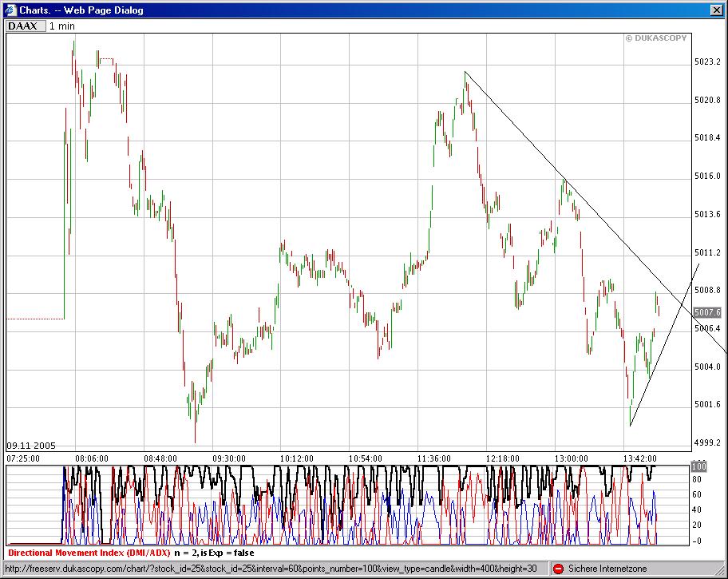Click the 5001.6 price axis label
728x579 pixels.
(x=707, y=404)
